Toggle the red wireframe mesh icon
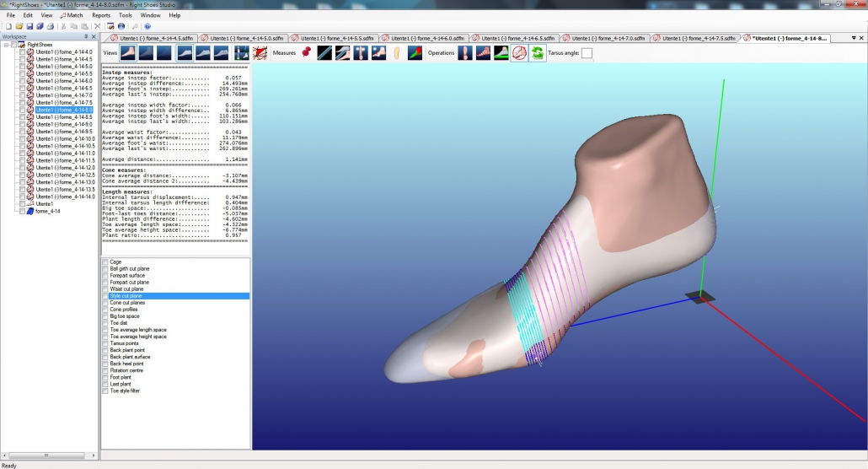 [x=260, y=52]
